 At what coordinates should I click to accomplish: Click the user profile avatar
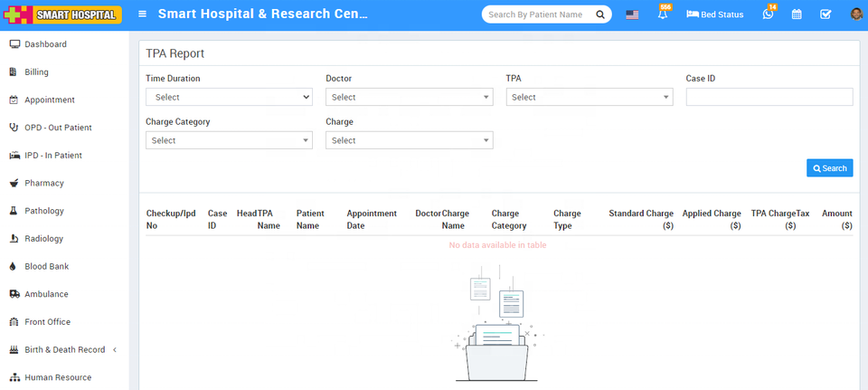coord(855,14)
